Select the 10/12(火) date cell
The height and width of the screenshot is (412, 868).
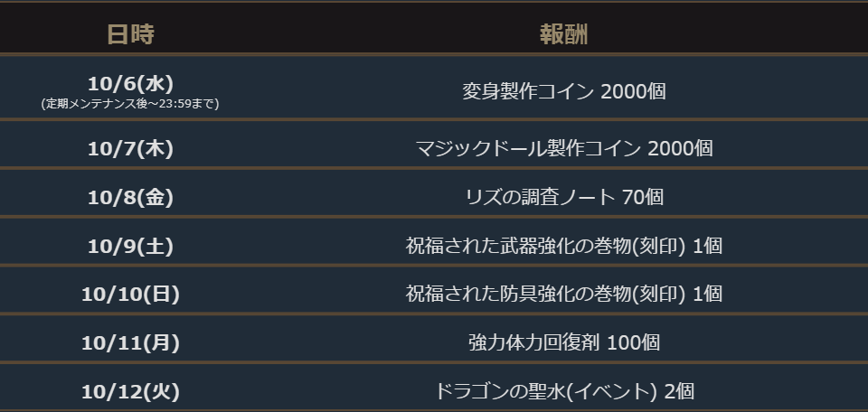(130, 391)
